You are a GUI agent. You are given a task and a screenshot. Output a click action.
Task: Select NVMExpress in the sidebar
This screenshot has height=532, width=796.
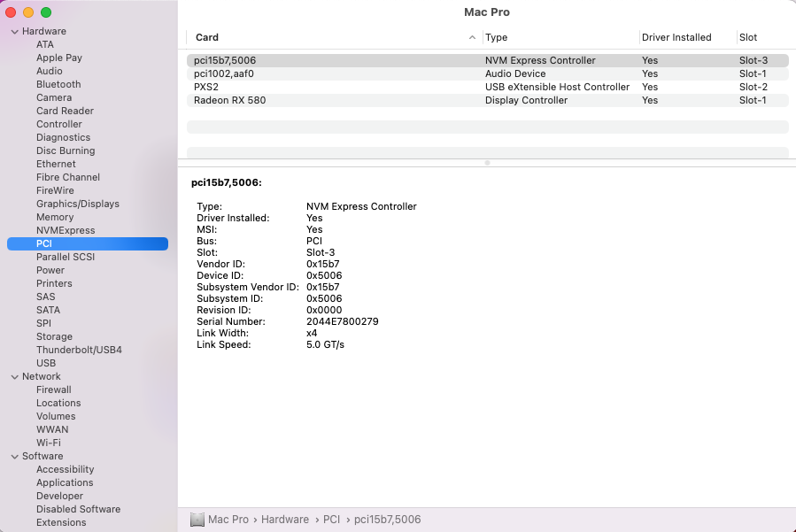66,230
